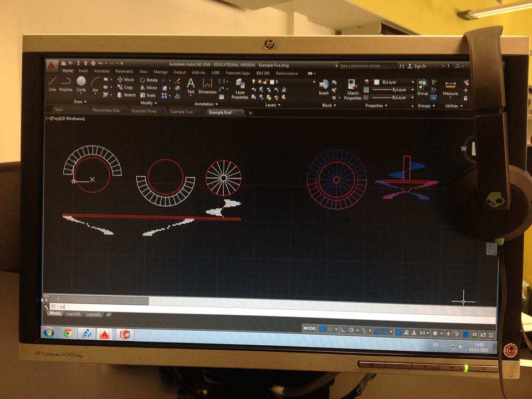
Task: Toggle Ortho mode in status bar
Action: [x=344, y=330]
